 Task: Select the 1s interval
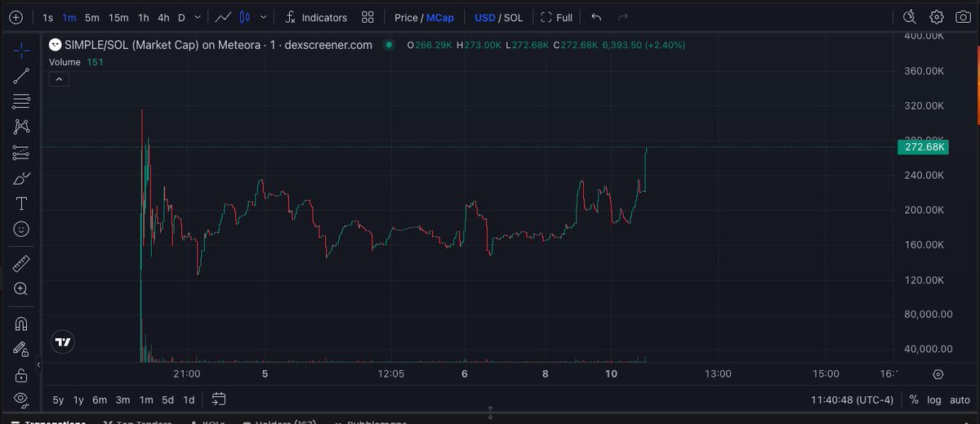click(48, 17)
